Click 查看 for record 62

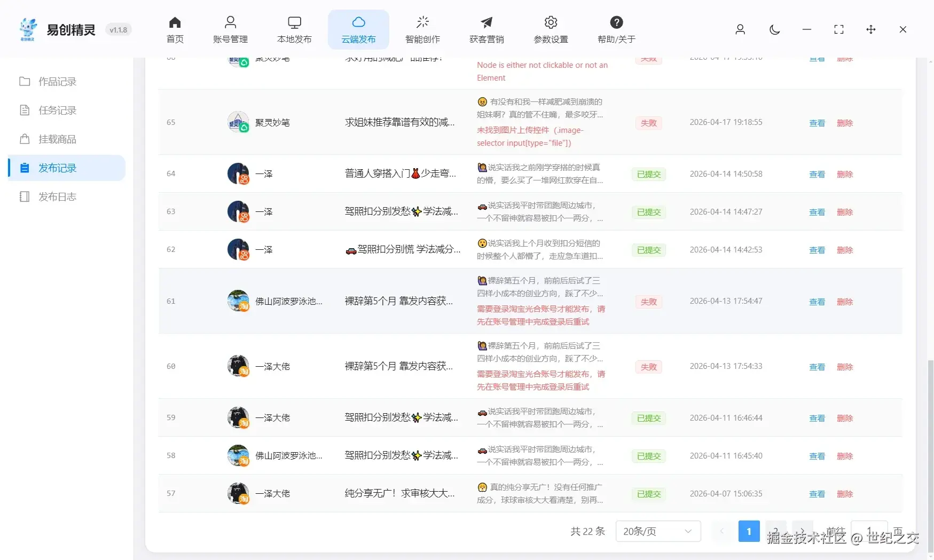tap(817, 250)
